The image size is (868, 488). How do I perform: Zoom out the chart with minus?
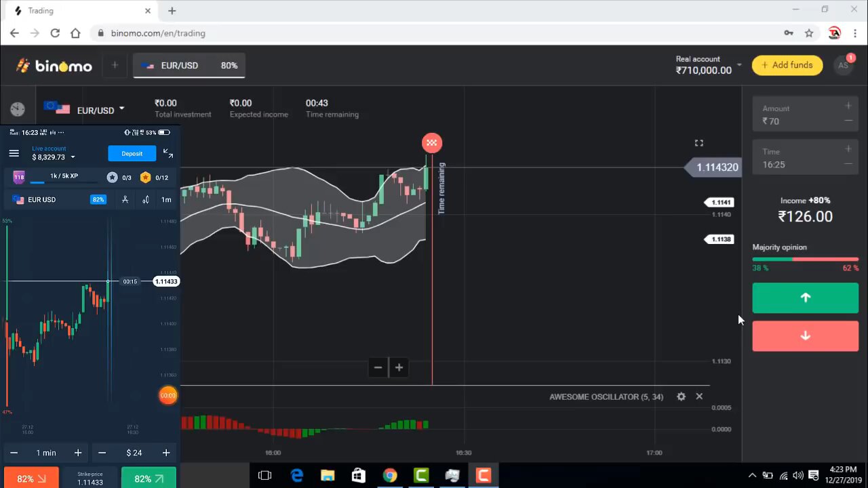click(x=378, y=367)
